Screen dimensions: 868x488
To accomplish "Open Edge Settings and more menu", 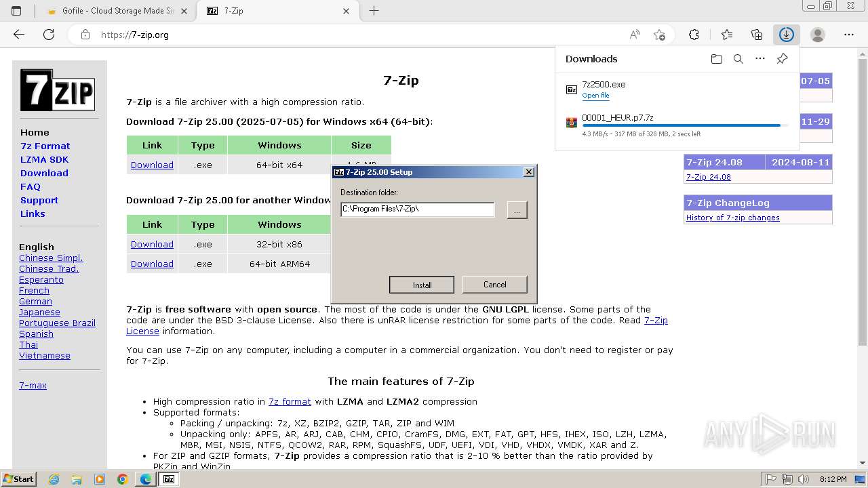I will click(x=849, y=35).
